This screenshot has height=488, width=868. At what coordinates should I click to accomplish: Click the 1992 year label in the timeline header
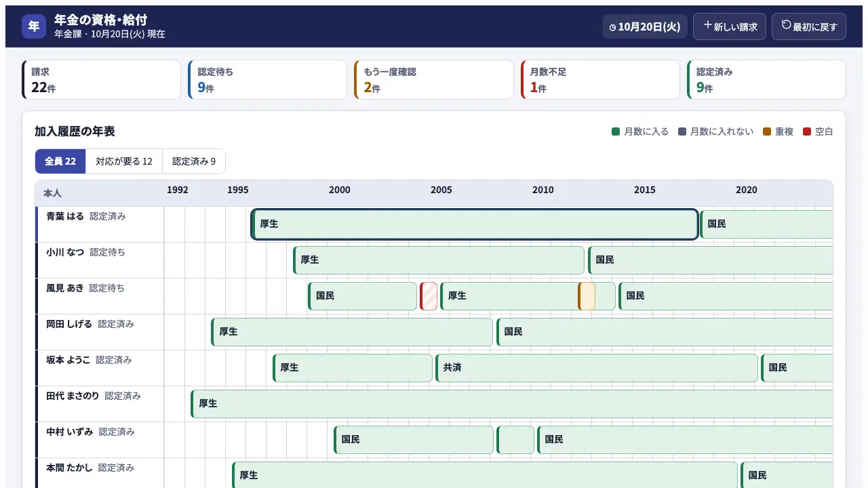coord(178,190)
